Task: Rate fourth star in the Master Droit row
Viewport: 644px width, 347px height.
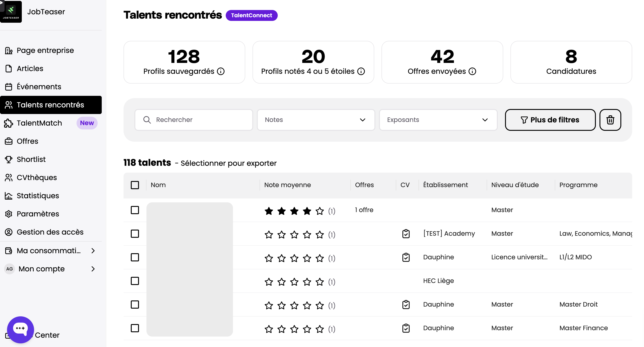Action: point(307,305)
